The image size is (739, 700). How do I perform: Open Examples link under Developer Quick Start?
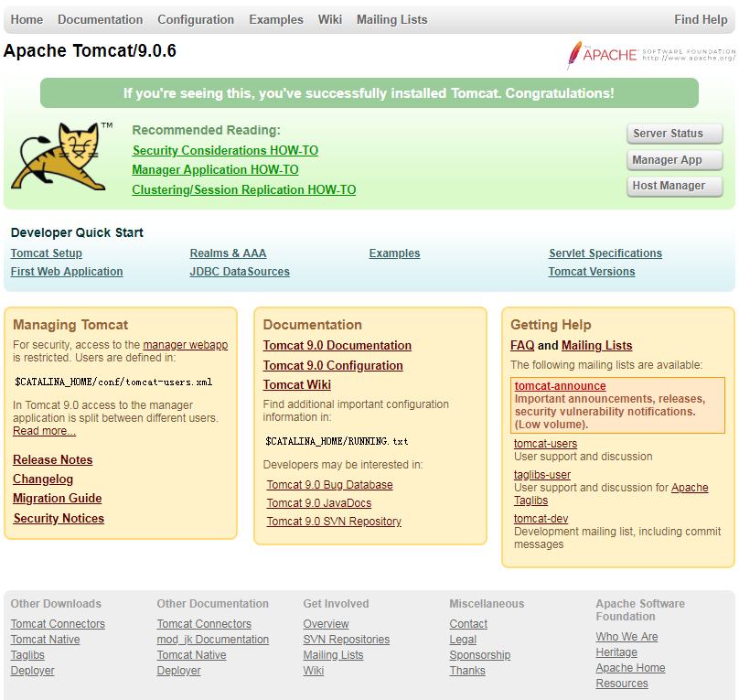coord(394,253)
